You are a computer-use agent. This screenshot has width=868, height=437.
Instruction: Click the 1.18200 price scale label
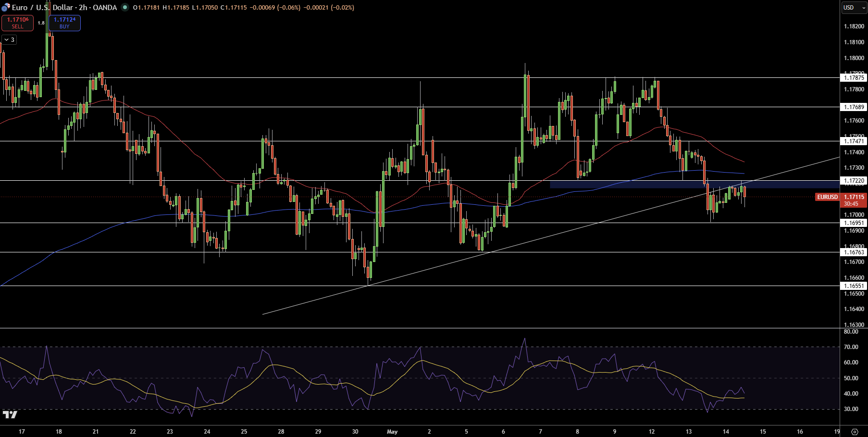point(854,26)
